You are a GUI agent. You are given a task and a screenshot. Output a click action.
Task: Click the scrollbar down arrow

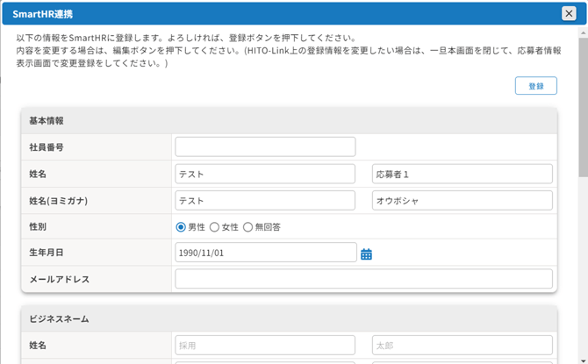coord(583,361)
